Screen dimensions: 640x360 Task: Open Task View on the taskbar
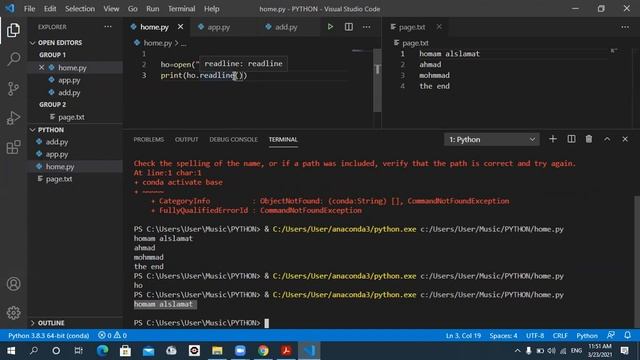78,351
